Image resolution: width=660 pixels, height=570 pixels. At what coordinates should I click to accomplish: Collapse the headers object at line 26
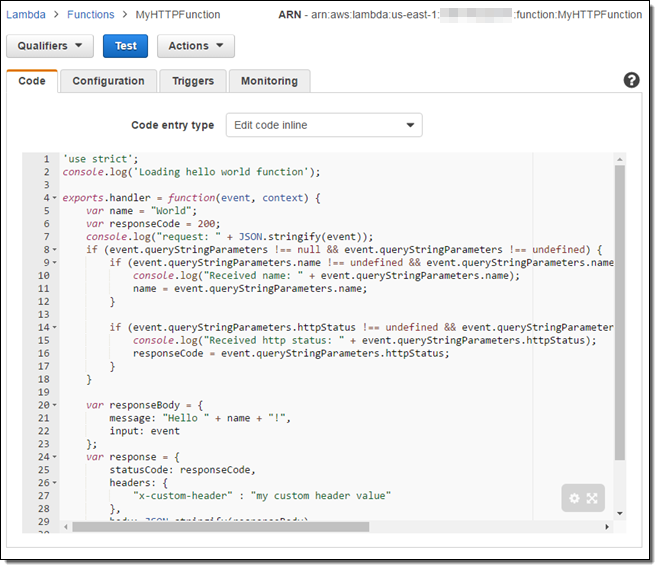[53, 483]
